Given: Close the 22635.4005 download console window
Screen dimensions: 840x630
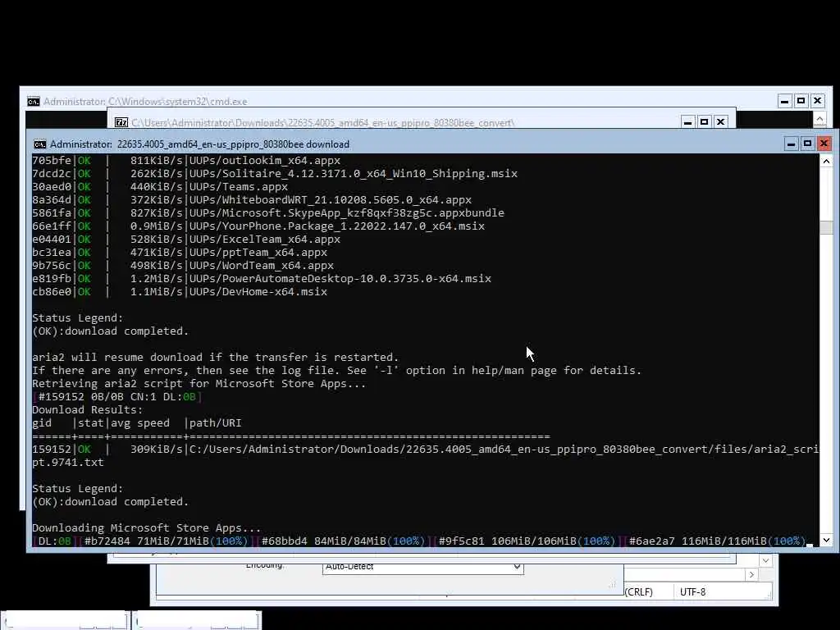Looking at the screenshot, I should 824,144.
